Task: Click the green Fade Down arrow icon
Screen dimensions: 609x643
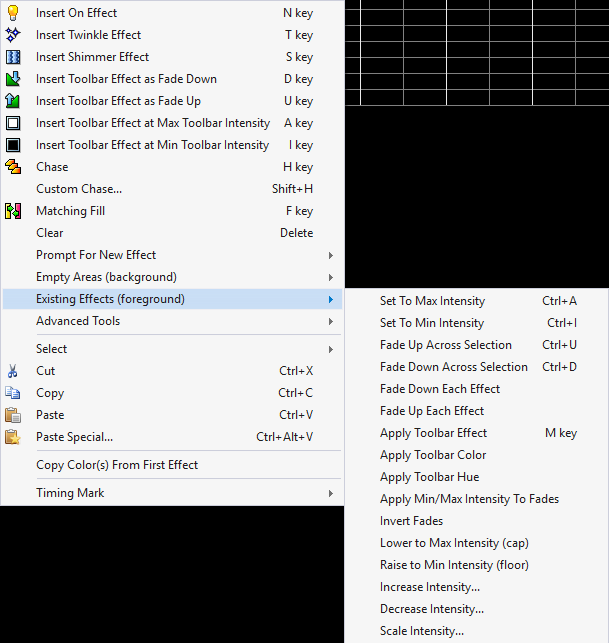Action: [x=13, y=79]
